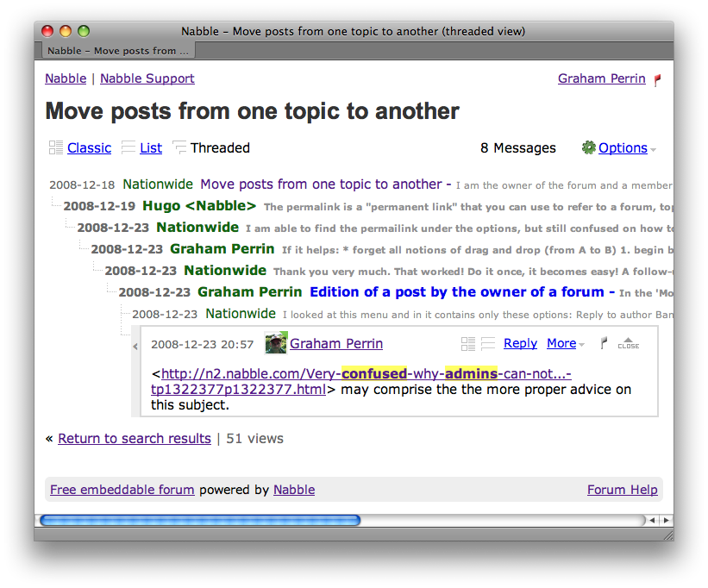The image size is (708, 588).
Task: Open the Nabble Support breadcrumb link
Action: coord(147,78)
